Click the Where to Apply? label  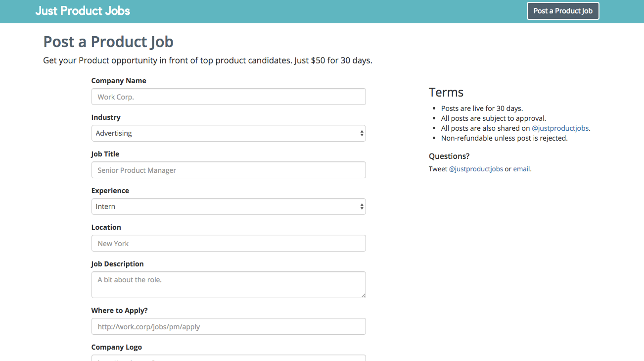point(120,310)
